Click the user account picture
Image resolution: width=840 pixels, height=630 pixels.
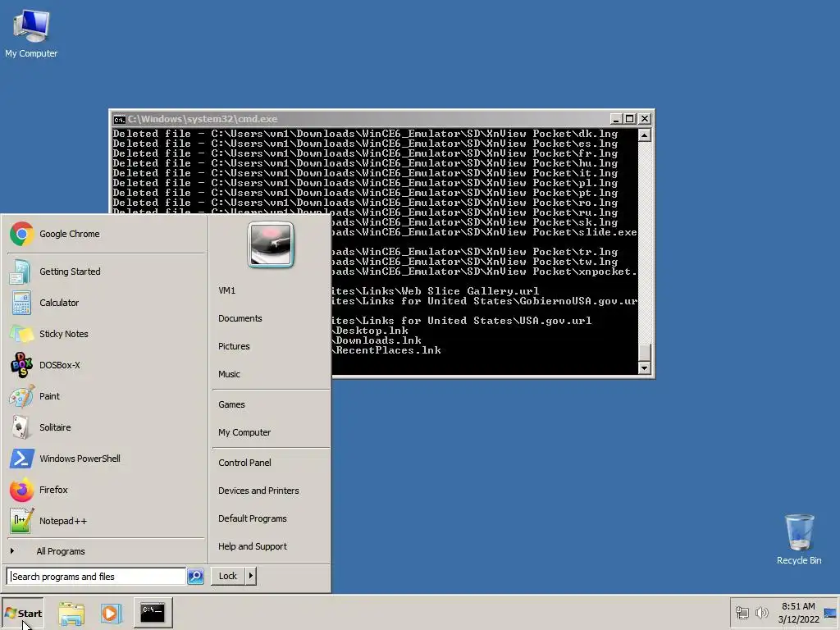(271, 244)
